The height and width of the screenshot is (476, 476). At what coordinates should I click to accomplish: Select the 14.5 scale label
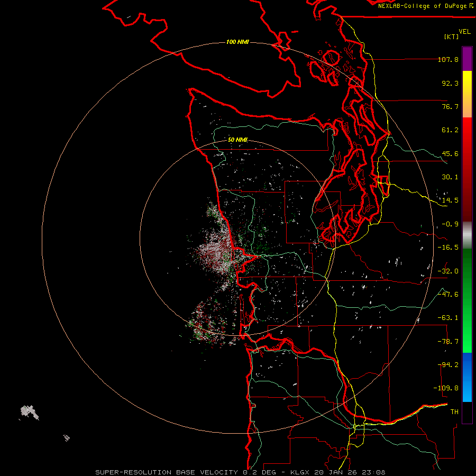tap(450, 200)
